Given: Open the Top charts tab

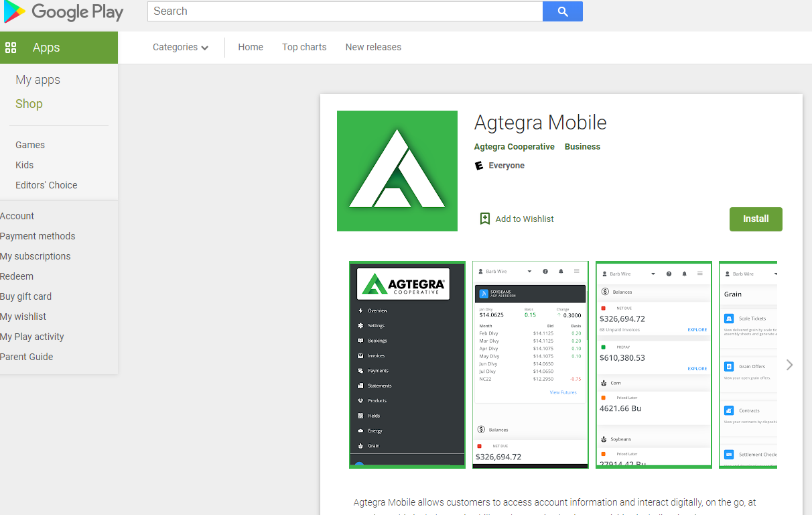Looking at the screenshot, I should (304, 47).
